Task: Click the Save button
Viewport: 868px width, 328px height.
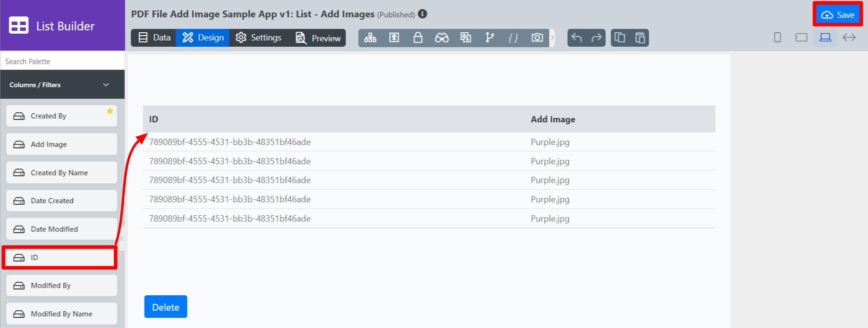Action: (838, 15)
